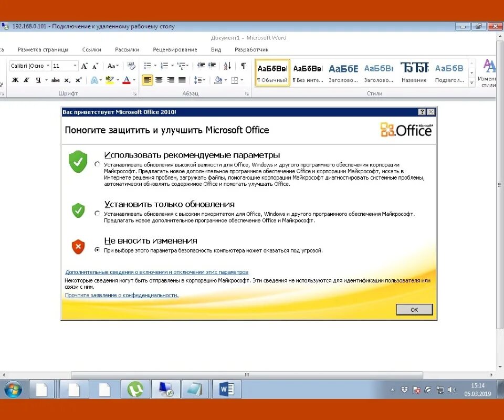Center the paragraph text
Screen dimensions: 504x420
(159, 80)
